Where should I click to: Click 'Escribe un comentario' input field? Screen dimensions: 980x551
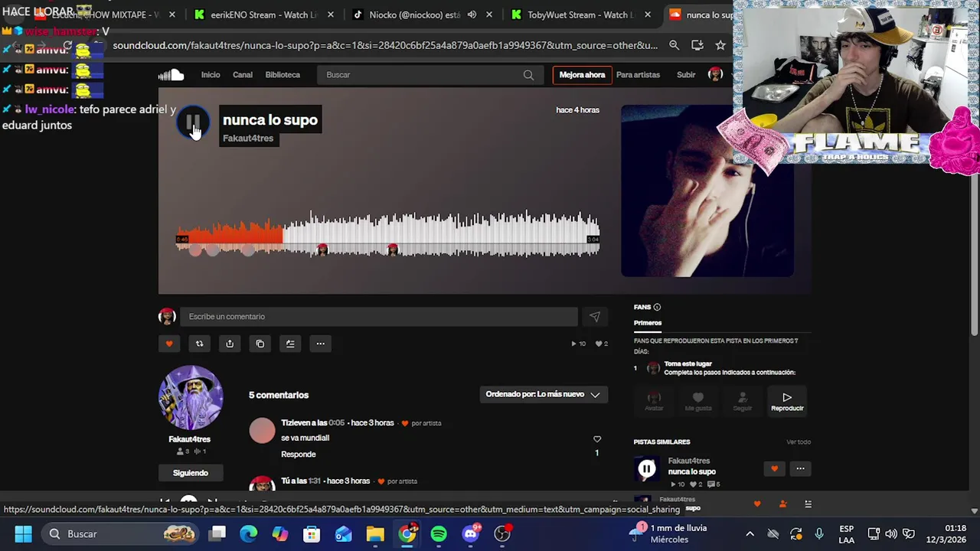pos(378,317)
